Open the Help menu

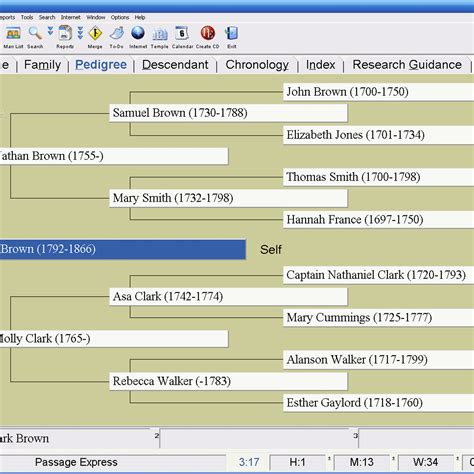[x=140, y=17]
